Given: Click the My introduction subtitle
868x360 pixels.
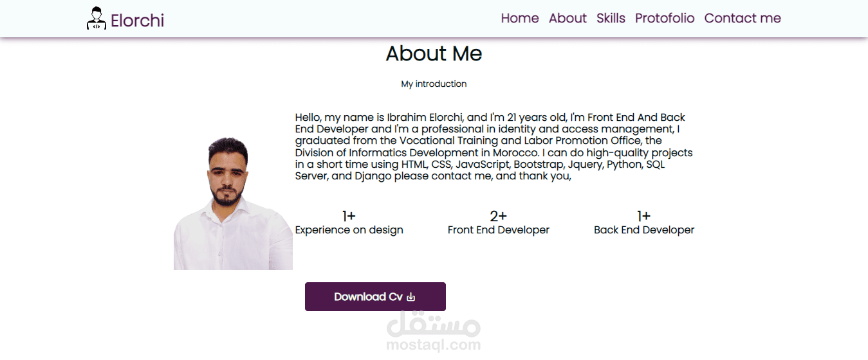Looking at the screenshot, I should point(434,84).
